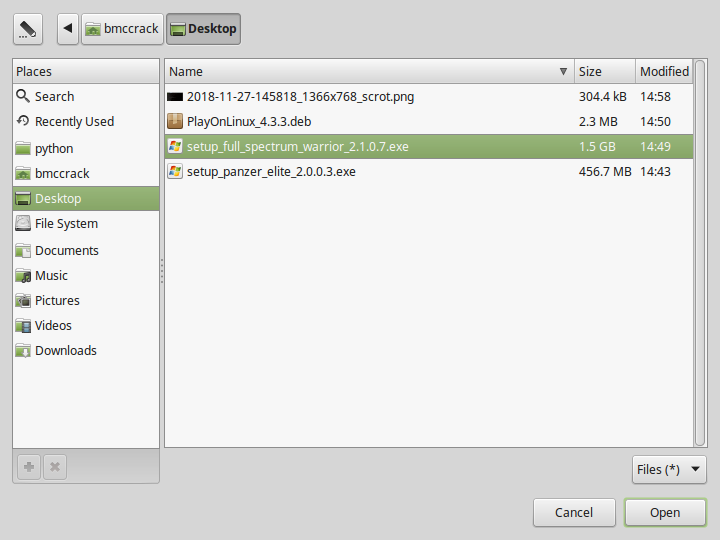Select PlayOnLinux_4.3.3.deb file
Viewport: 720px width, 540px height.
click(429, 121)
